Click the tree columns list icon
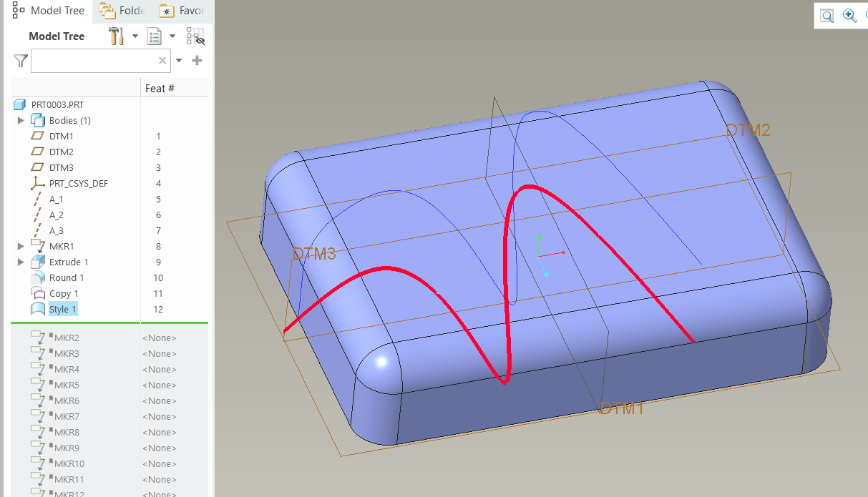The image size is (868, 497). pos(154,36)
